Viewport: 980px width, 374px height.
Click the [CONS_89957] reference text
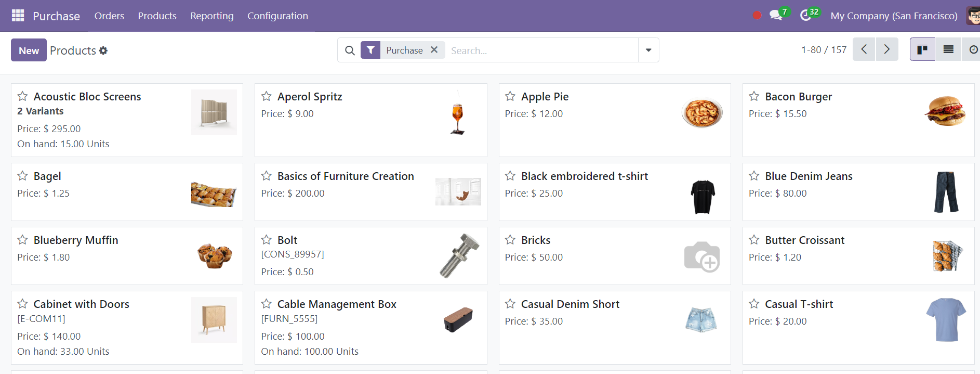pyautogui.click(x=293, y=254)
